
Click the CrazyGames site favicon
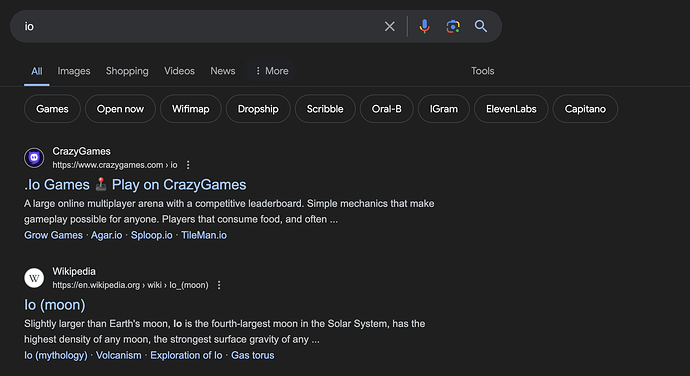(34, 158)
